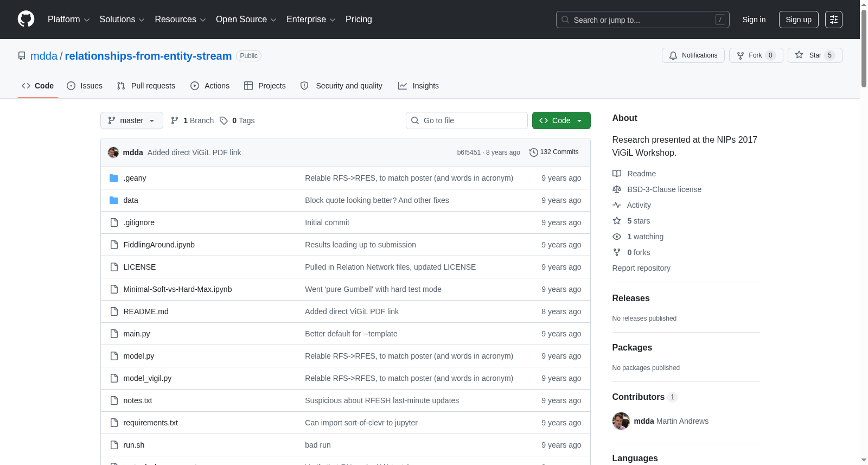The image size is (868, 465).
Task: Open the Pricing link
Action: click(x=359, y=20)
